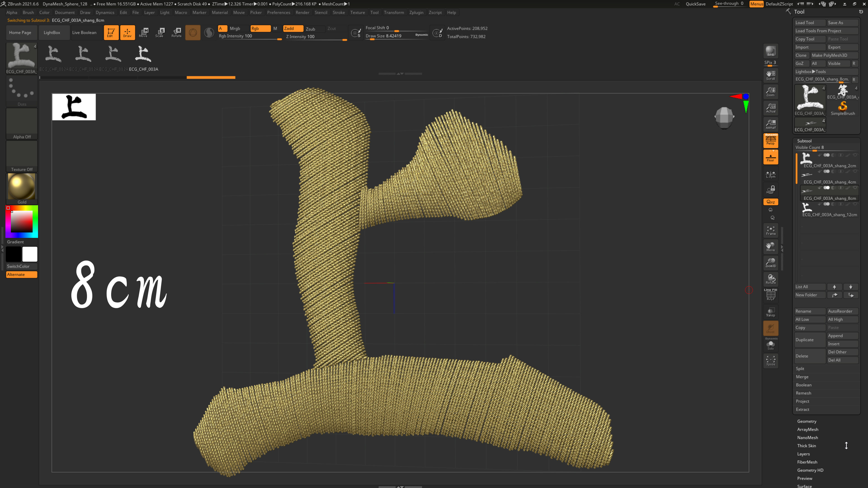Toggle PolyF line fill display
Viewport: 868px width, 488px height.
(770, 295)
